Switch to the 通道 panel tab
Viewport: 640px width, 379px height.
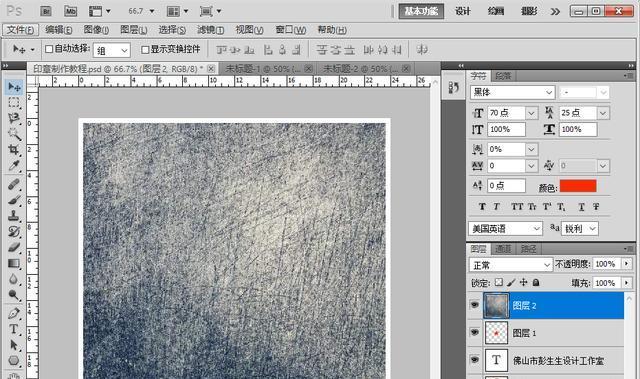[x=503, y=248]
